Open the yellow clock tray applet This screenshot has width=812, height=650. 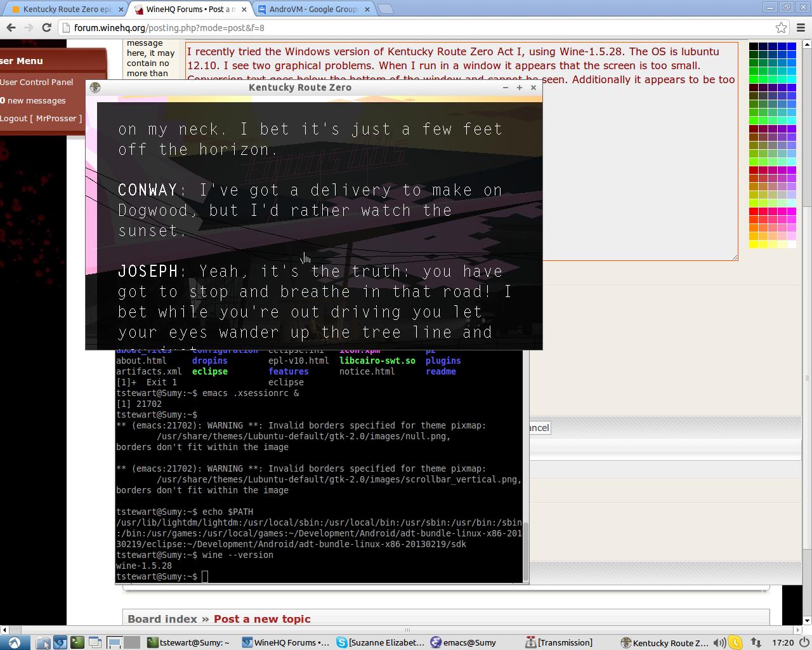tap(735, 642)
